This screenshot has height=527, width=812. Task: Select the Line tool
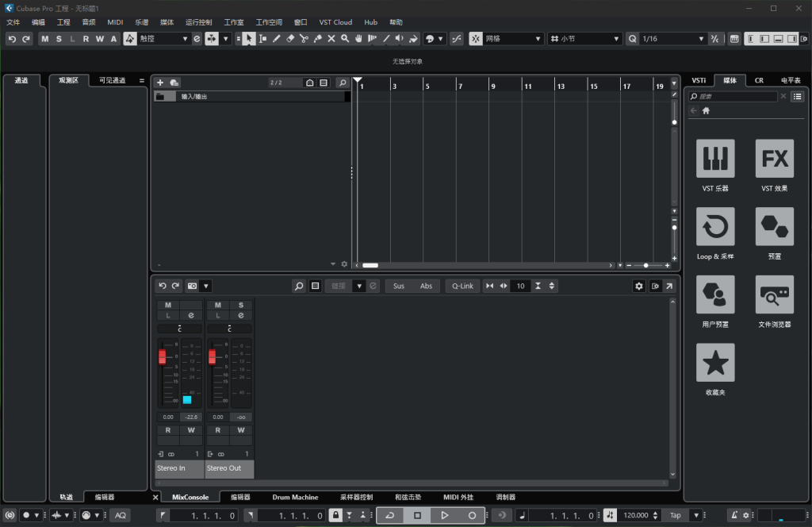click(x=386, y=39)
